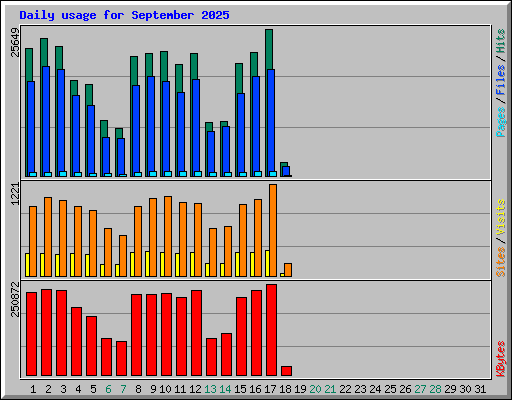512x400 pixels.
Task: Select day 22 on the date axis
Action: (x=345, y=389)
